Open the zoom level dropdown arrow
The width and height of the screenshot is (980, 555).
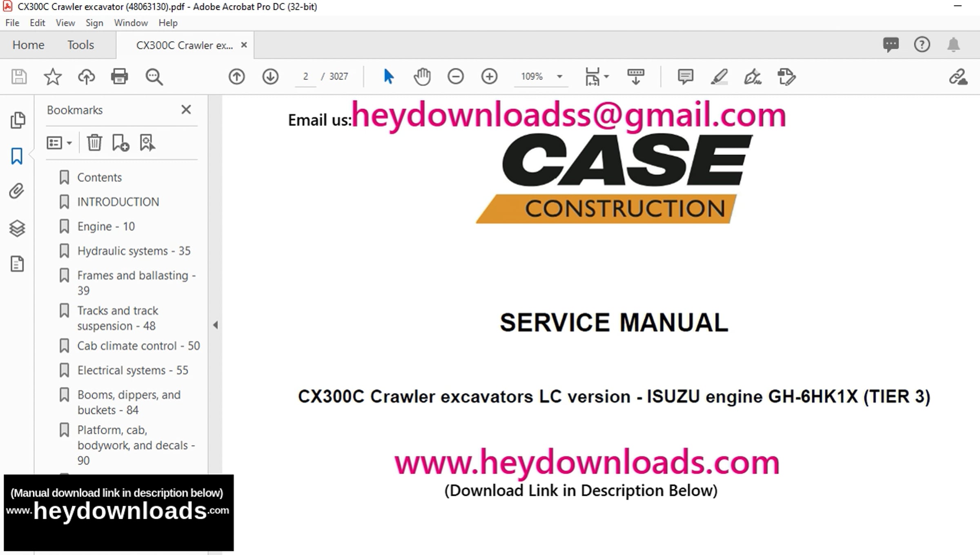[560, 76]
